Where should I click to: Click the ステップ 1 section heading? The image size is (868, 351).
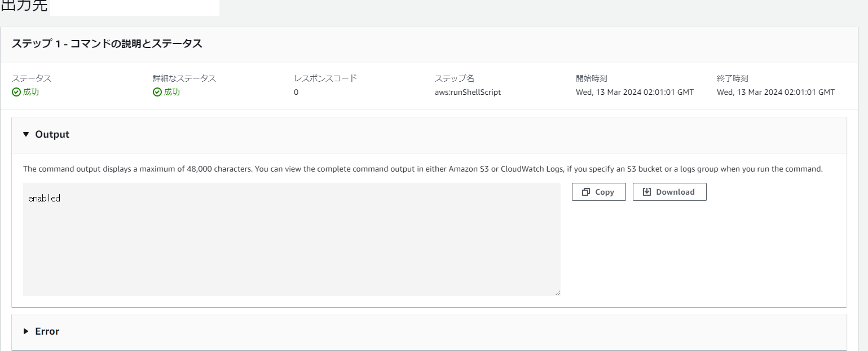107,44
